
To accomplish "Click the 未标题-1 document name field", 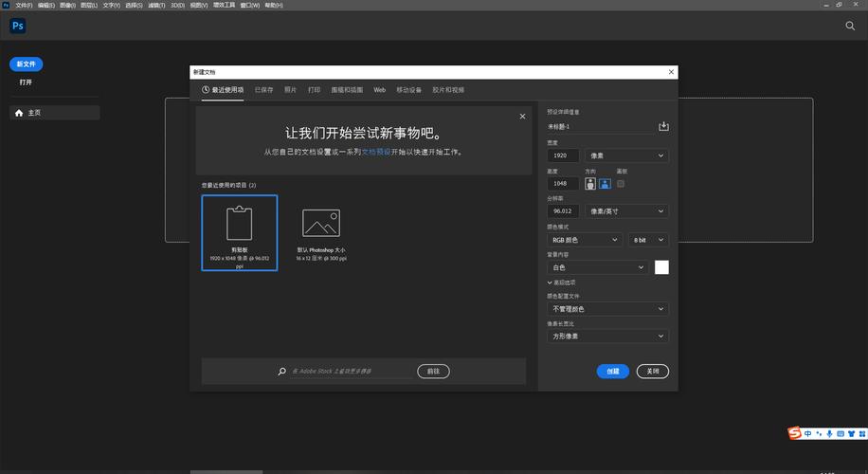I will (x=600, y=127).
